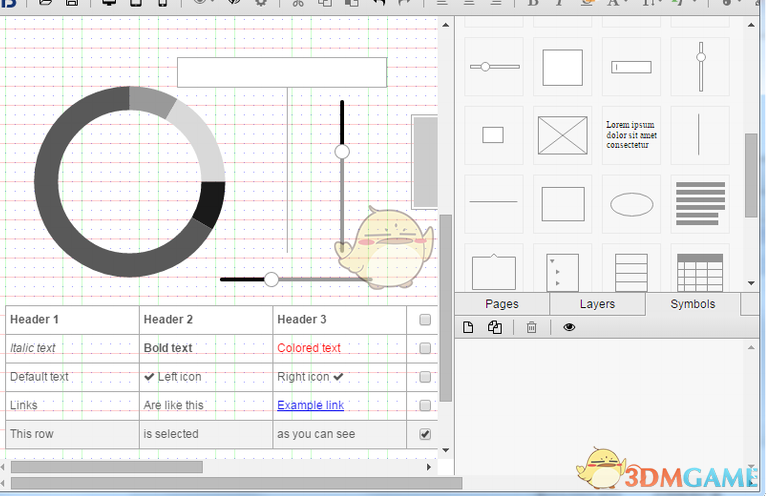Select the vertical slider symbol in palette

tap(700, 67)
